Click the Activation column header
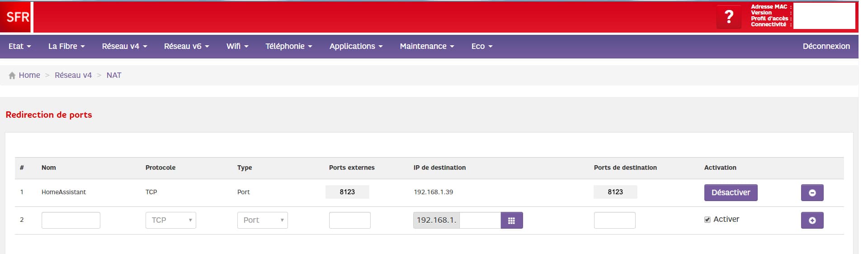 (x=720, y=168)
